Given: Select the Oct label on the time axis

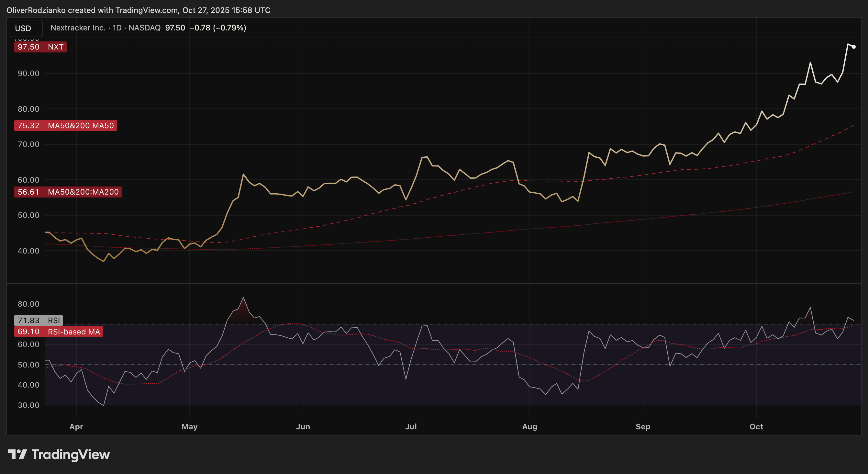Looking at the screenshot, I should click(756, 426).
